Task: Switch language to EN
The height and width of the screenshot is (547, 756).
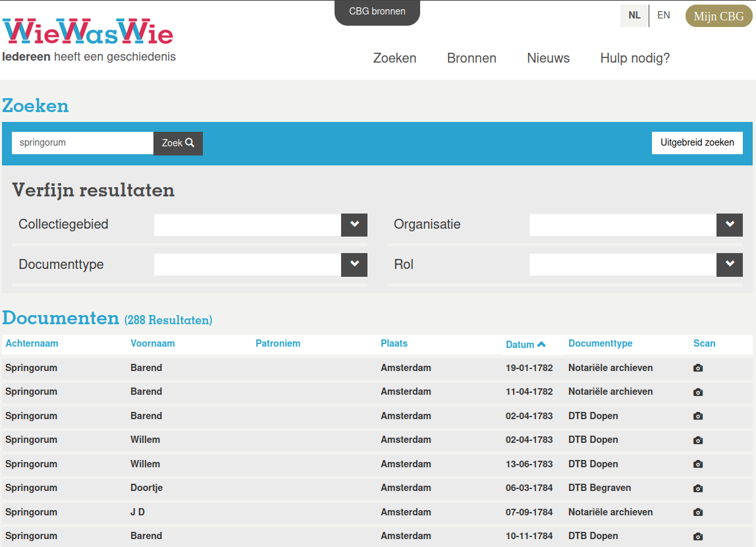Action: click(x=663, y=15)
